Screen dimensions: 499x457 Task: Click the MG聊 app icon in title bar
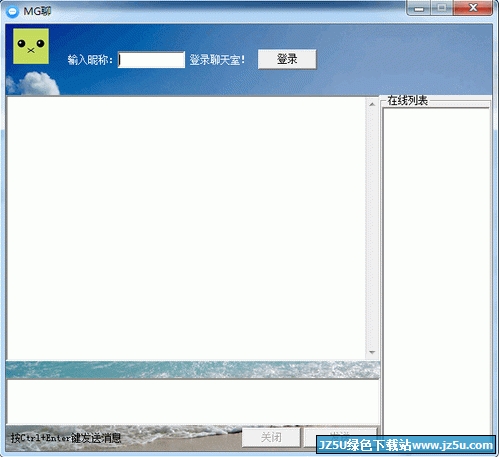pyautogui.click(x=12, y=11)
